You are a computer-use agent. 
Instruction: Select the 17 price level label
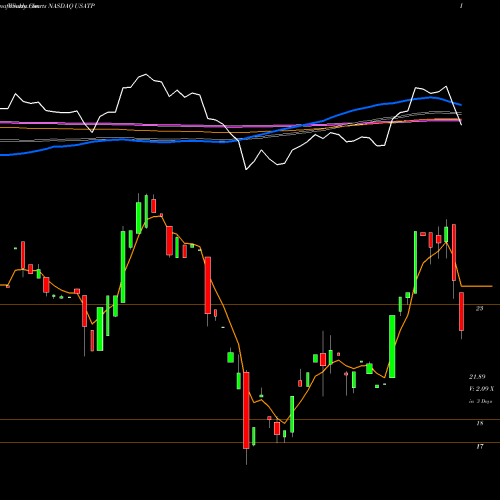pyautogui.click(x=480, y=446)
